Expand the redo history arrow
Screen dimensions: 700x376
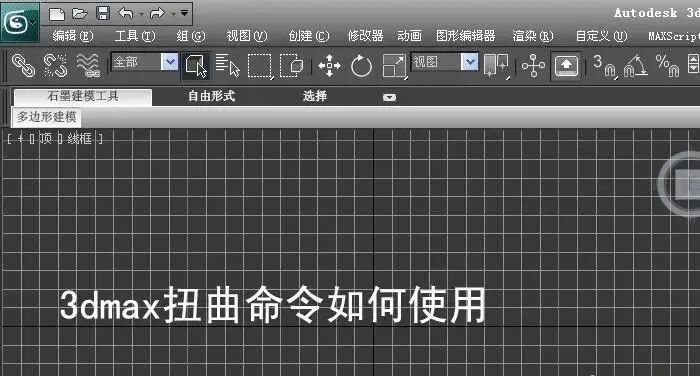pos(173,14)
